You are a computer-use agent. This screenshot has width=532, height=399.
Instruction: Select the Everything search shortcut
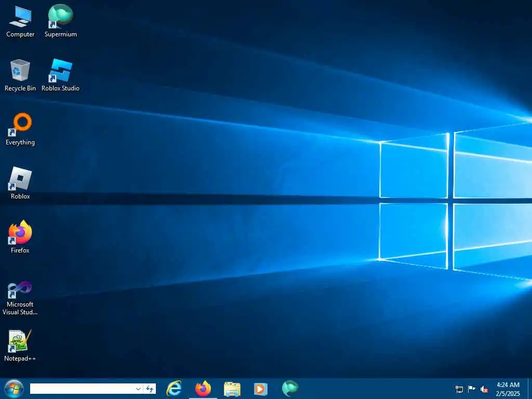pos(20,129)
